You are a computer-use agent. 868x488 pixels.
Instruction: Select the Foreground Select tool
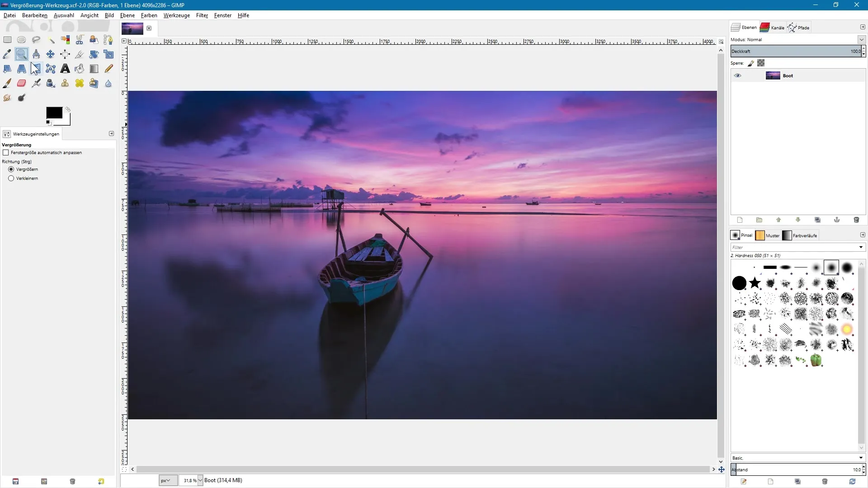94,40
